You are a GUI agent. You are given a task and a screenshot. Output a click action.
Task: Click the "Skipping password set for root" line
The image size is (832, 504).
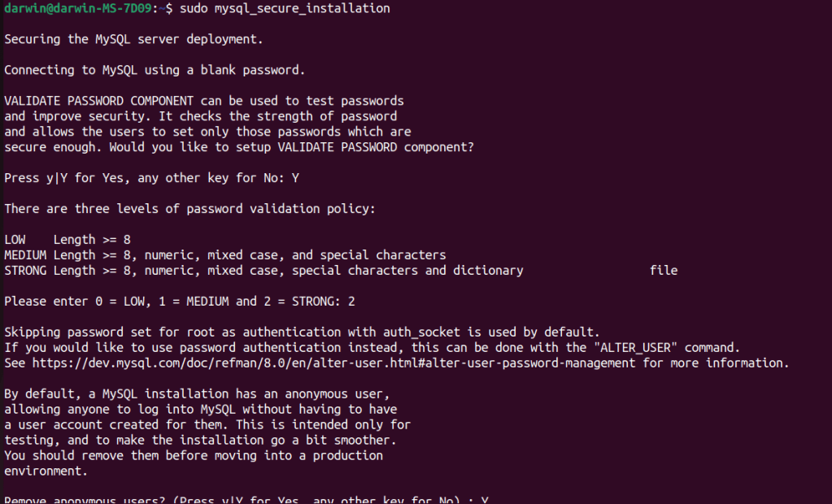301,332
